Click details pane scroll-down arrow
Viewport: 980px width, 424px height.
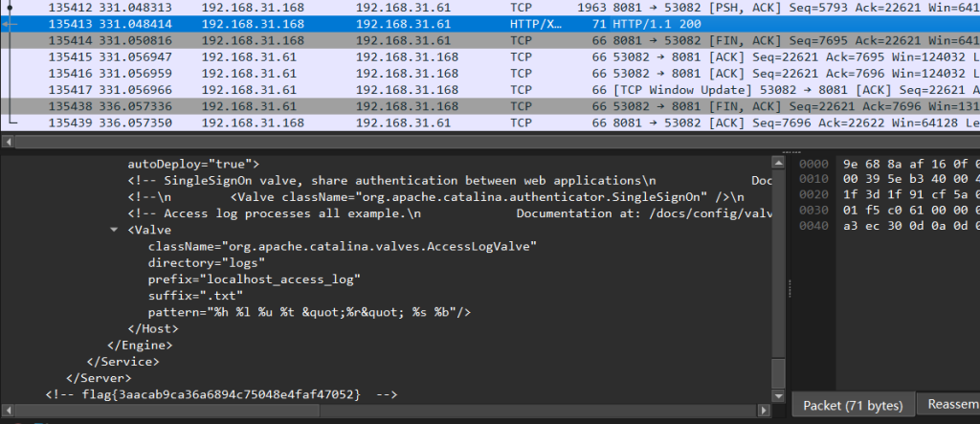coord(778,394)
